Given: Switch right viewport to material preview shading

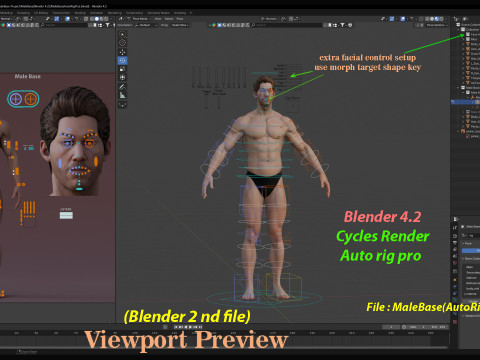Looking at the screenshot, I should pos(437,19).
